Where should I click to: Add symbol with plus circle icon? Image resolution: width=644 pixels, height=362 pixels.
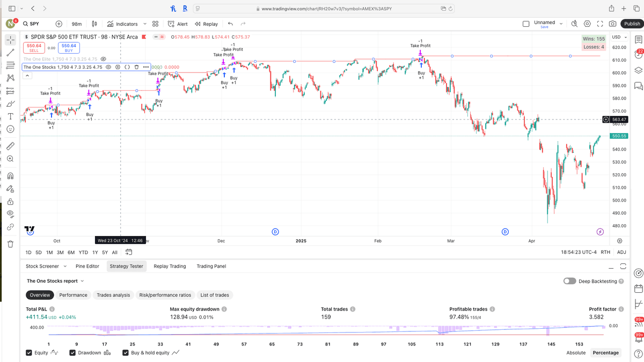[59, 24]
